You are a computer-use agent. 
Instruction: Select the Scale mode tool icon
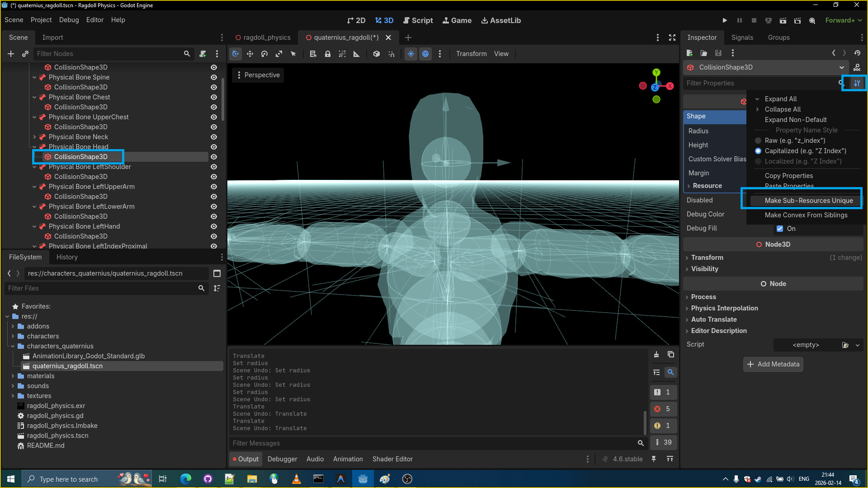tap(279, 54)
